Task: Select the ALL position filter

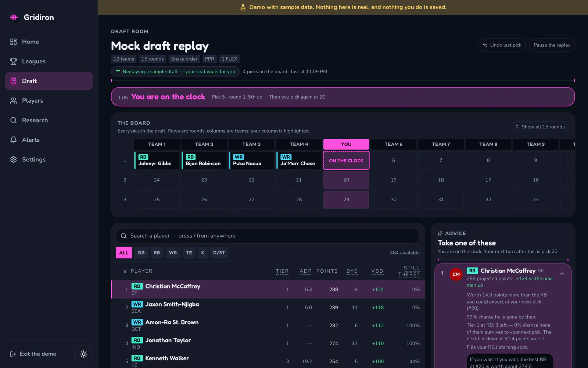Action: (x=124, y=253)
